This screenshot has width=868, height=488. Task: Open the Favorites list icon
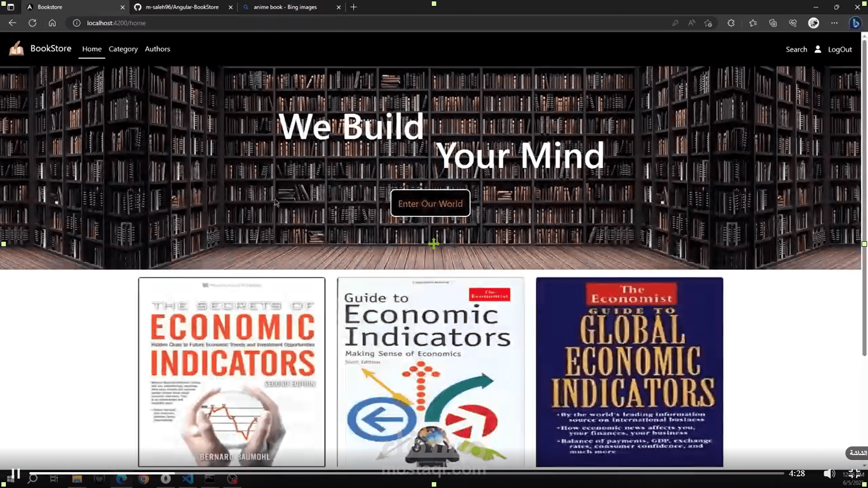click(x=753, y=23)
